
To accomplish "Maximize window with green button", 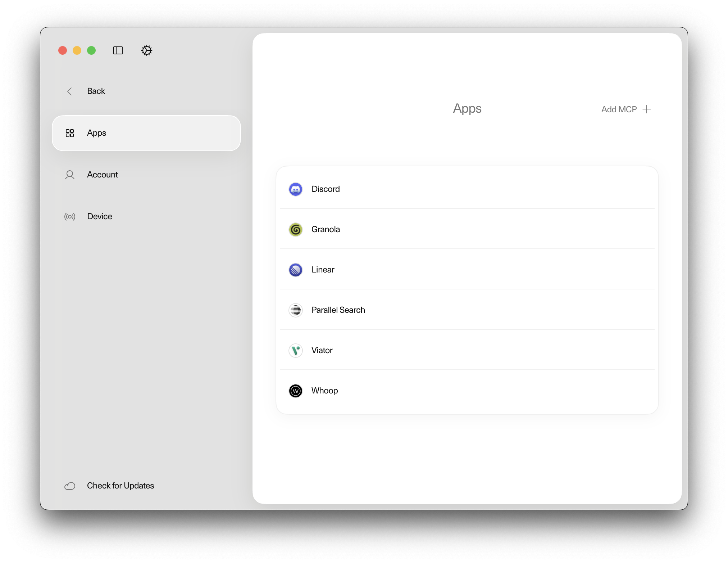I will click(91, 50).
